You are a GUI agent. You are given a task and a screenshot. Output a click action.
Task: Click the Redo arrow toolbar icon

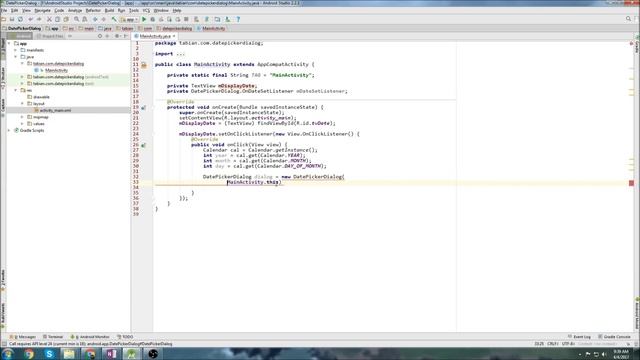(39, 19)
